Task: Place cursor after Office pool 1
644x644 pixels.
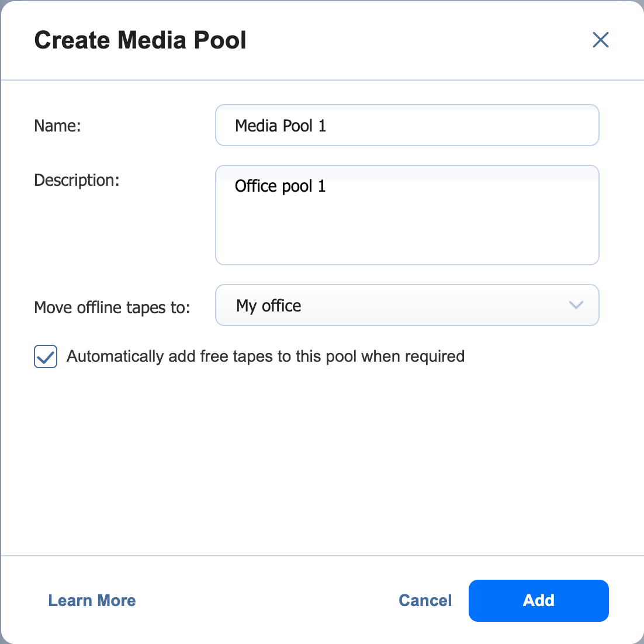Action: click(x=326, y=186)
